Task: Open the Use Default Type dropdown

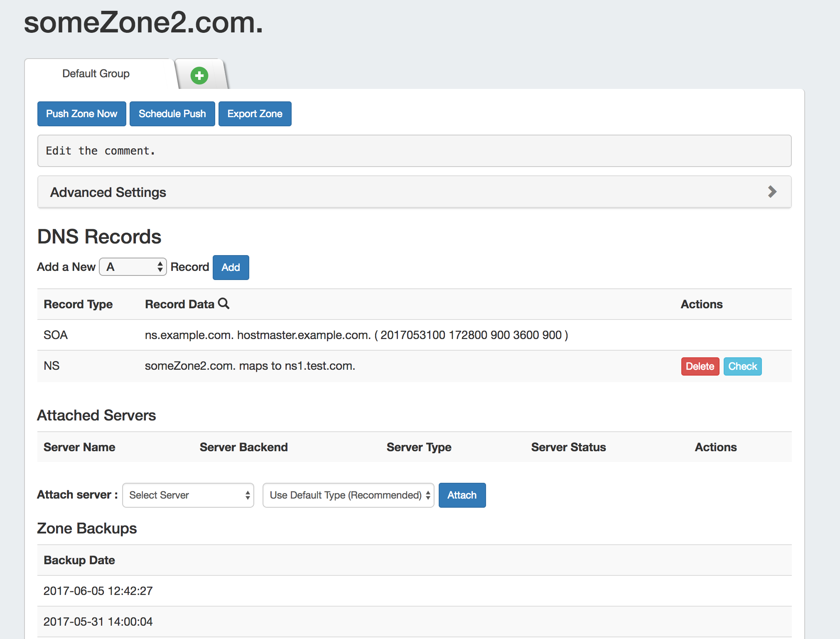Action: [349, 495]
